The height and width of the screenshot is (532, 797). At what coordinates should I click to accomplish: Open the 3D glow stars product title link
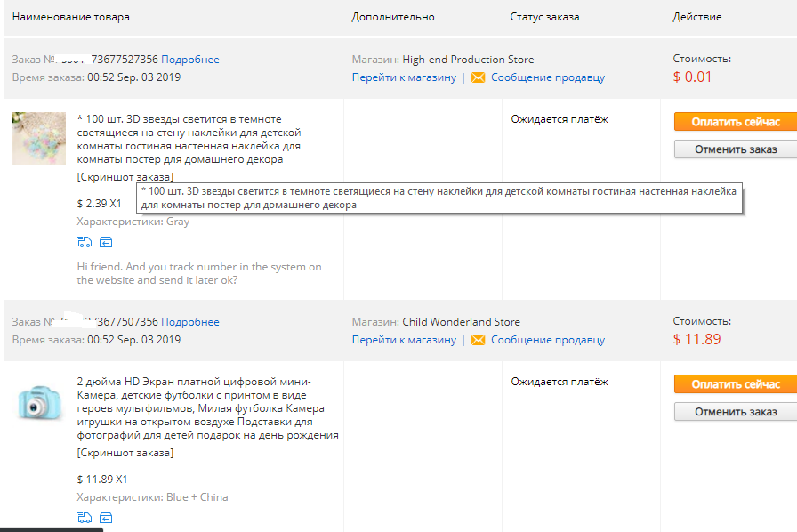pyautogui.click(x=189, y=139)
